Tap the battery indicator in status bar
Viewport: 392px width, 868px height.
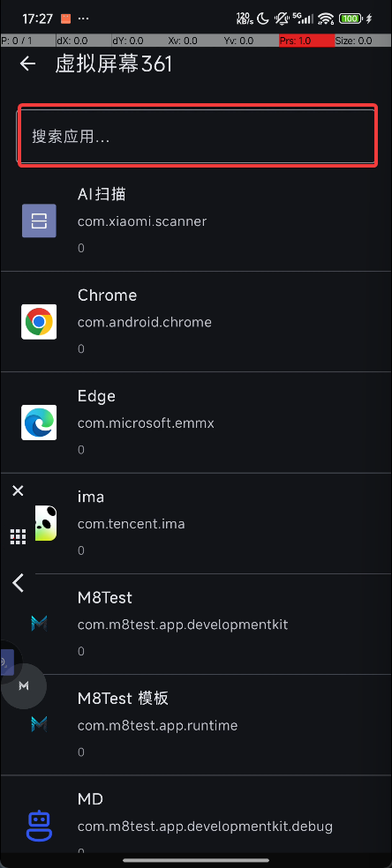351,19
